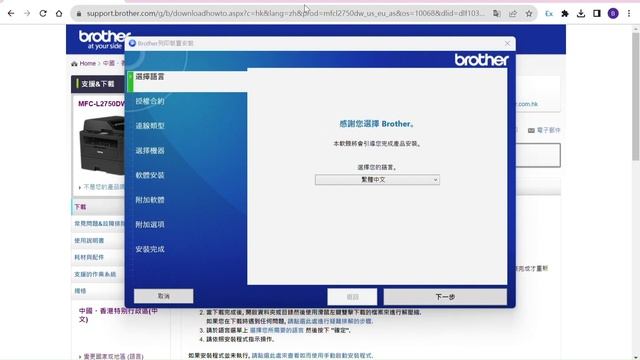Select the 選擇機器 step

pos(150,151)
